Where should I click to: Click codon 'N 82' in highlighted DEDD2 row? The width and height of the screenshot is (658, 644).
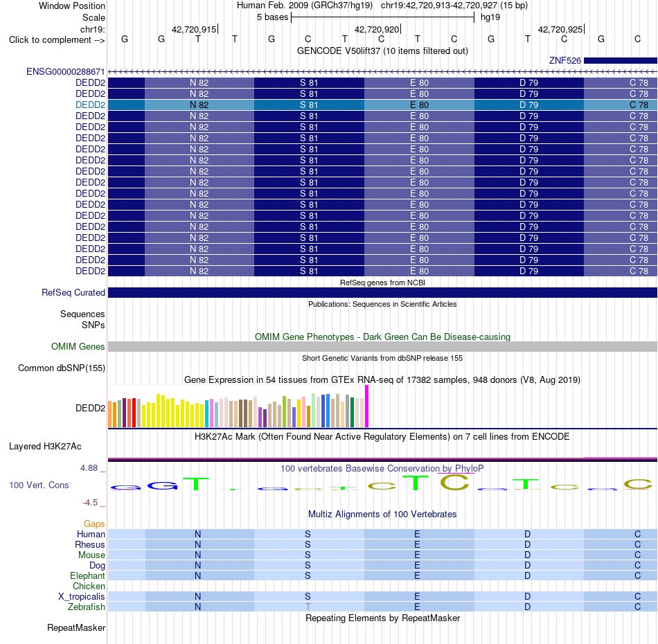199,105
